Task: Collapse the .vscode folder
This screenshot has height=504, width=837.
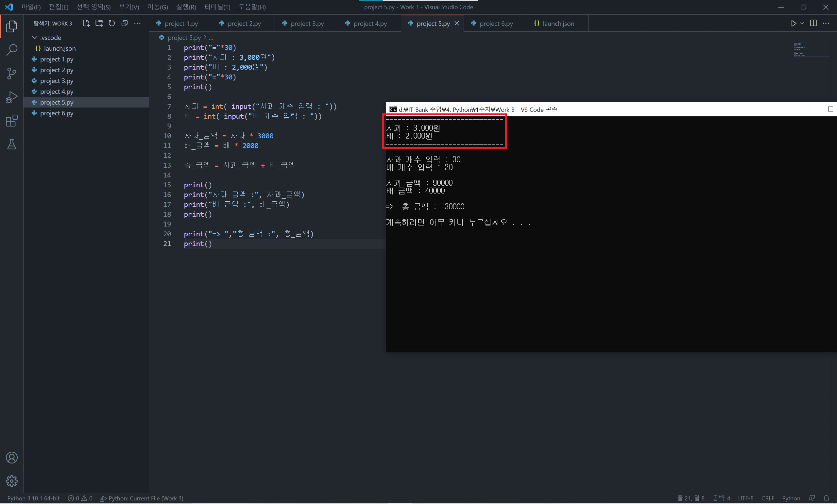Action: coord(35,37)
